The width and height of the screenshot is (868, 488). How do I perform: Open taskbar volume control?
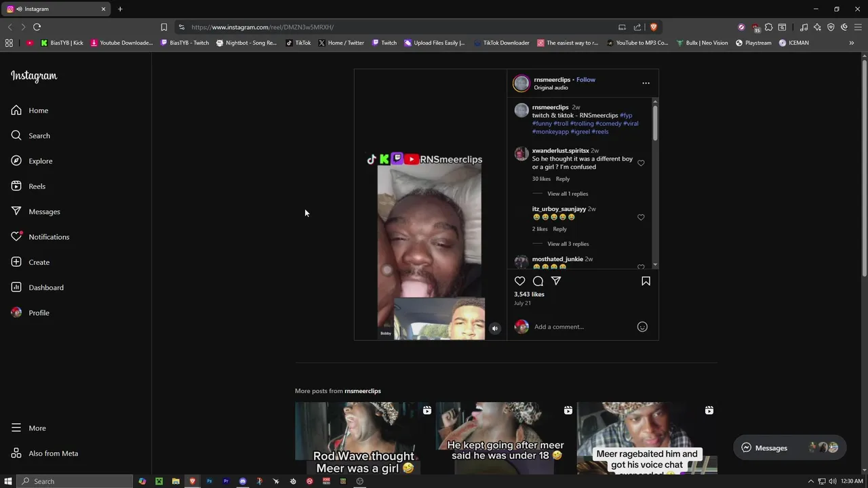pyautogui.click(x=832, y=481)
